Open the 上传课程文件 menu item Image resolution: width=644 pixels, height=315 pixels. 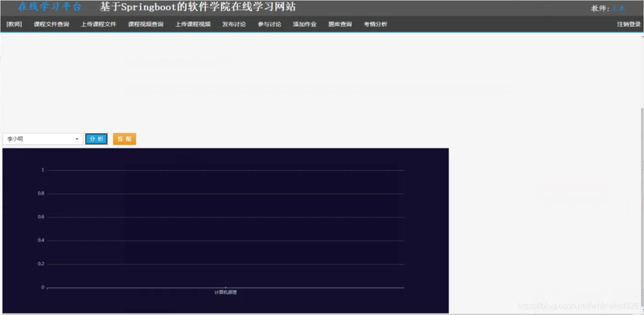coord(98,24)
